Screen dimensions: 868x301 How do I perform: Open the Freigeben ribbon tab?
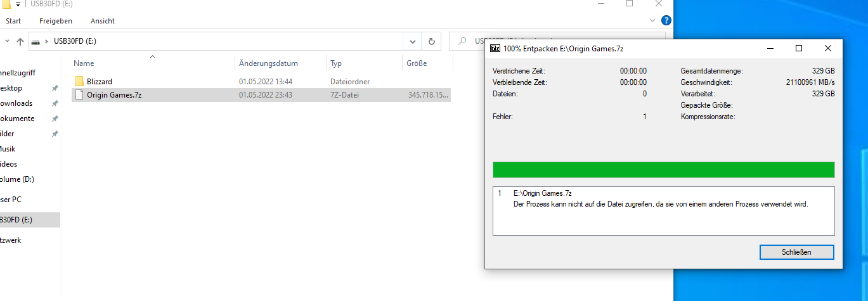[x=56, y=21]
